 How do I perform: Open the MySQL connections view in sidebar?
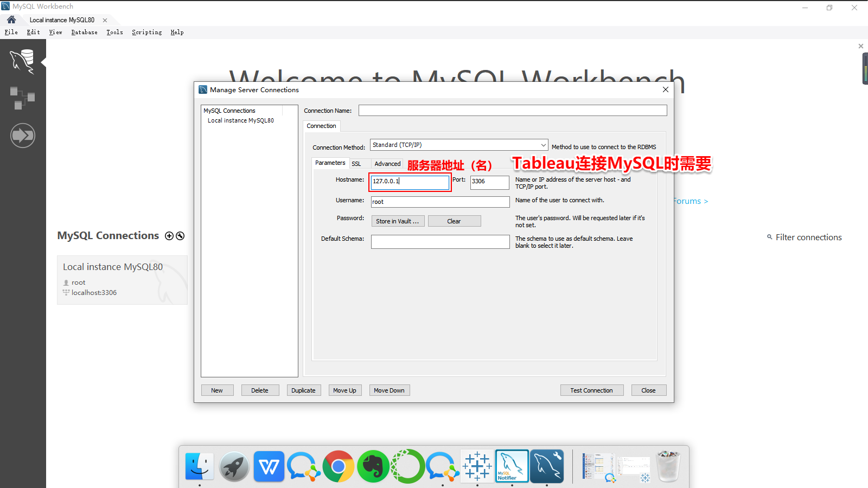point(22,62)
